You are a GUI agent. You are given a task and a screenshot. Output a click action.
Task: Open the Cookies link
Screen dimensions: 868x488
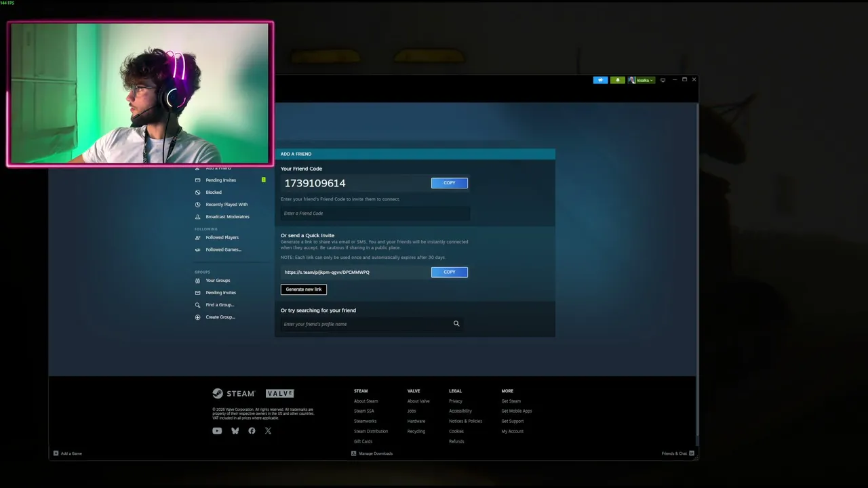(456, 432)
